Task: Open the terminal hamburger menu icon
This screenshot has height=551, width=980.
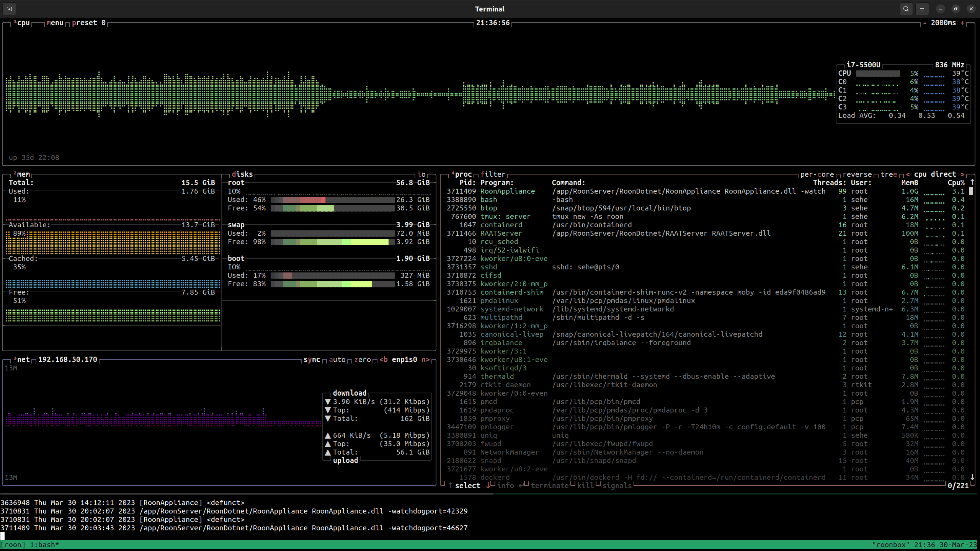Action: click(x=922, y=9)
